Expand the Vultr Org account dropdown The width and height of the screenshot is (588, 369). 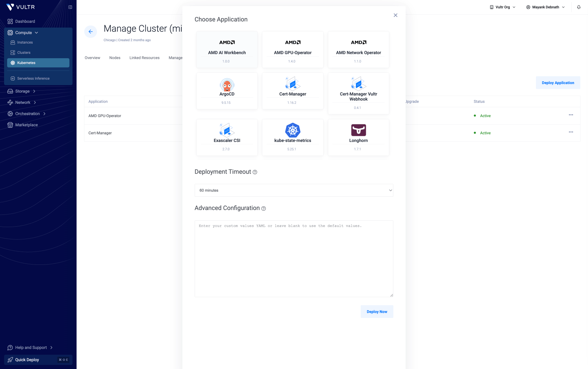click(503, 7)
